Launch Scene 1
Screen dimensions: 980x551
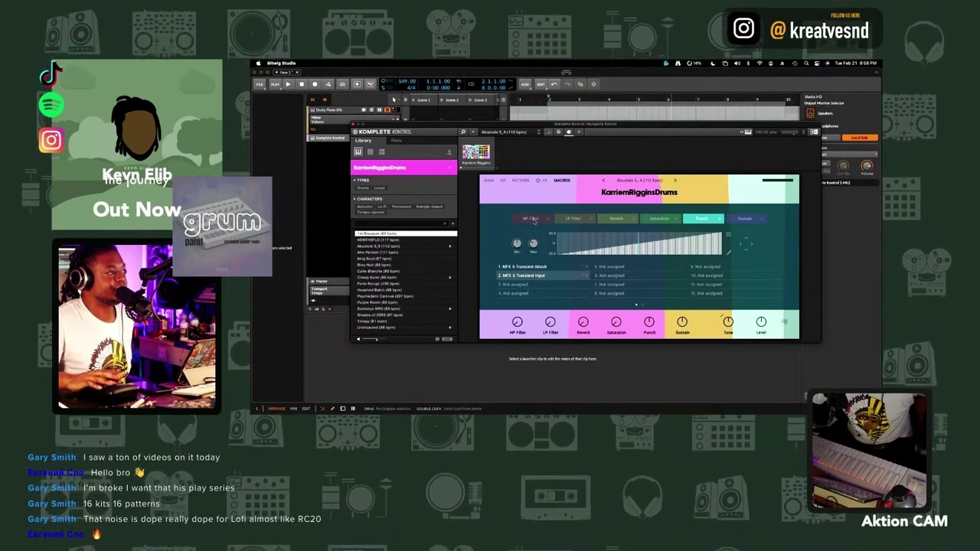[x=423, y=100]
